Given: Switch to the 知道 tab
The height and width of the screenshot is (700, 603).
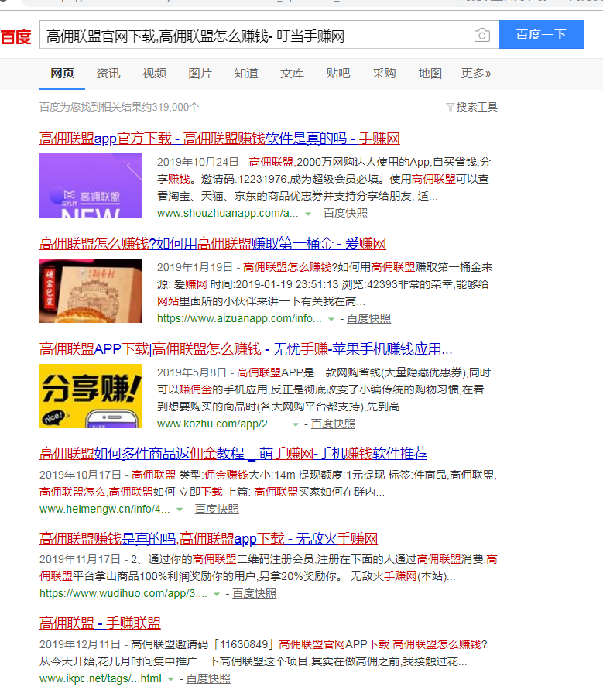Looking at the screenshot, I should pos(246,74).
